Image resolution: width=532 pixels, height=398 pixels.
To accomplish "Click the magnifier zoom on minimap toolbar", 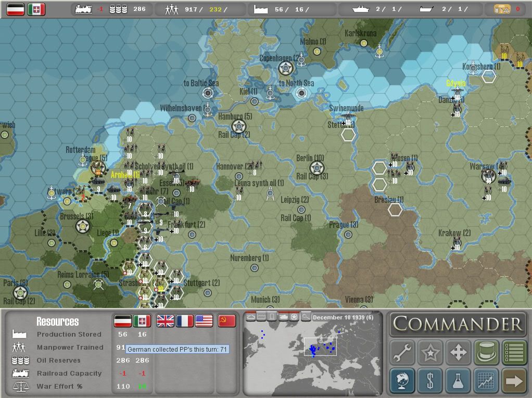I will [306, 317].
